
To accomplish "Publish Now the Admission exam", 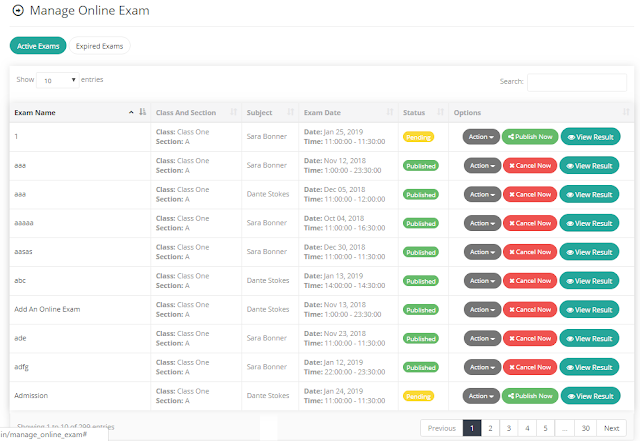I will tap(530, 396).
